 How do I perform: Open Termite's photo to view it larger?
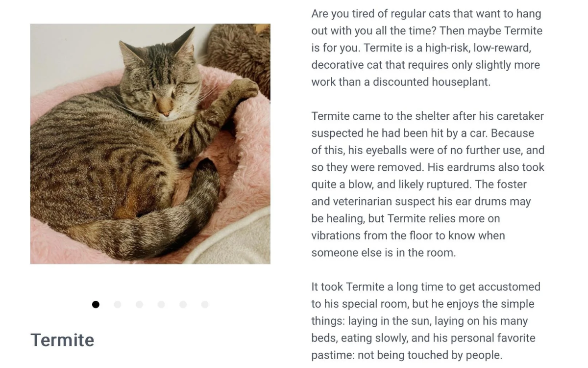(150, 144)
